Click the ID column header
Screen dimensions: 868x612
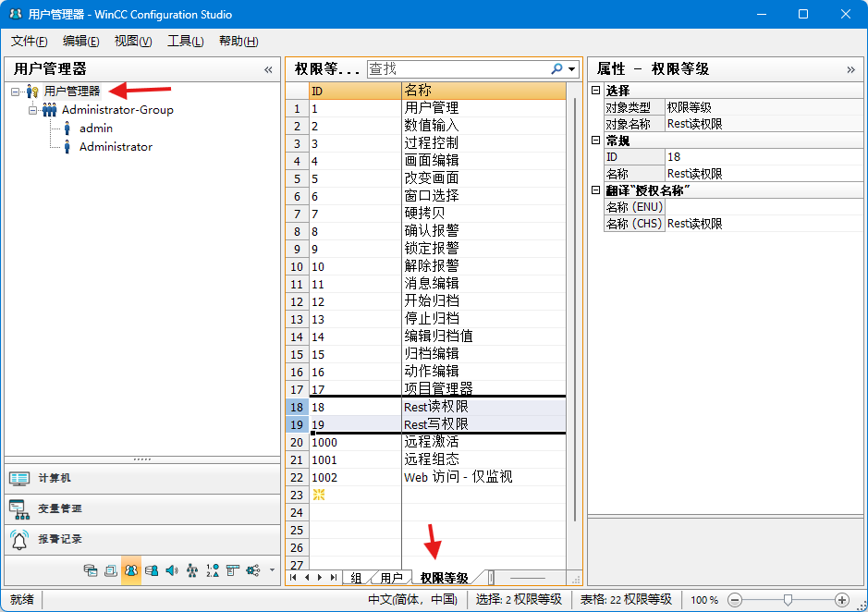(x=355, y=91)
